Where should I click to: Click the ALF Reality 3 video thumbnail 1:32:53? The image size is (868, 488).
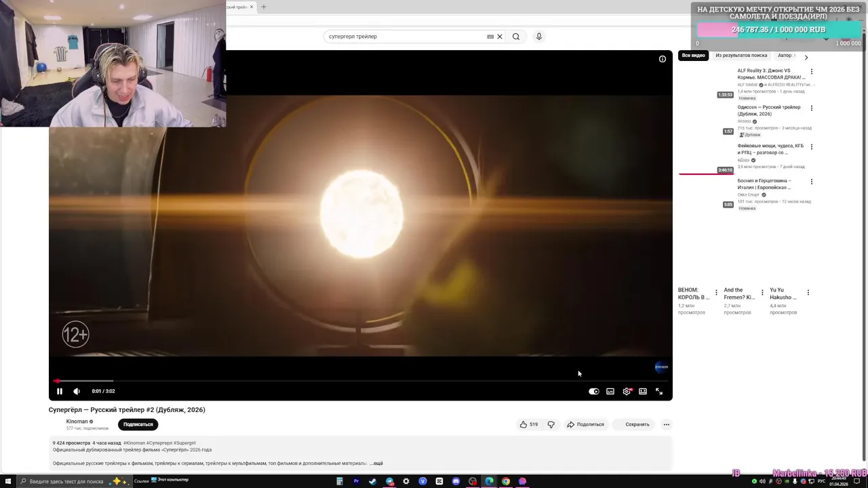(707, 83)
